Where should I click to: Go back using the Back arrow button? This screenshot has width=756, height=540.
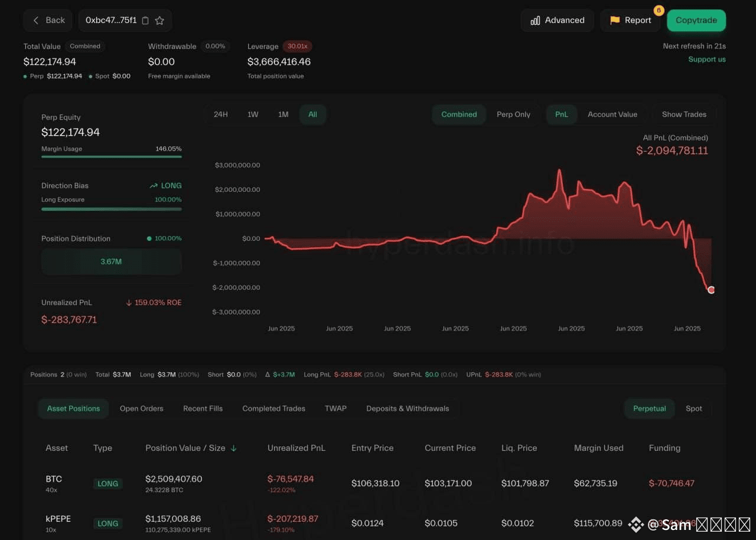(48, 20)
